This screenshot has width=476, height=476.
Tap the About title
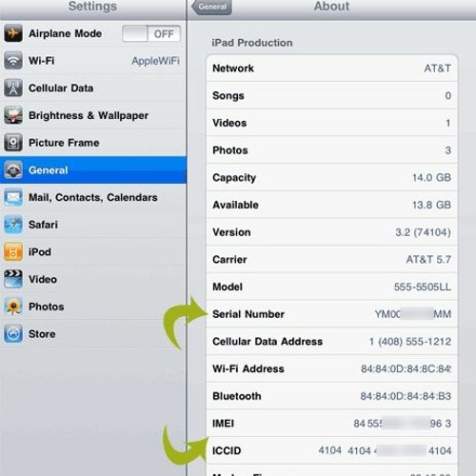[331, 7]
